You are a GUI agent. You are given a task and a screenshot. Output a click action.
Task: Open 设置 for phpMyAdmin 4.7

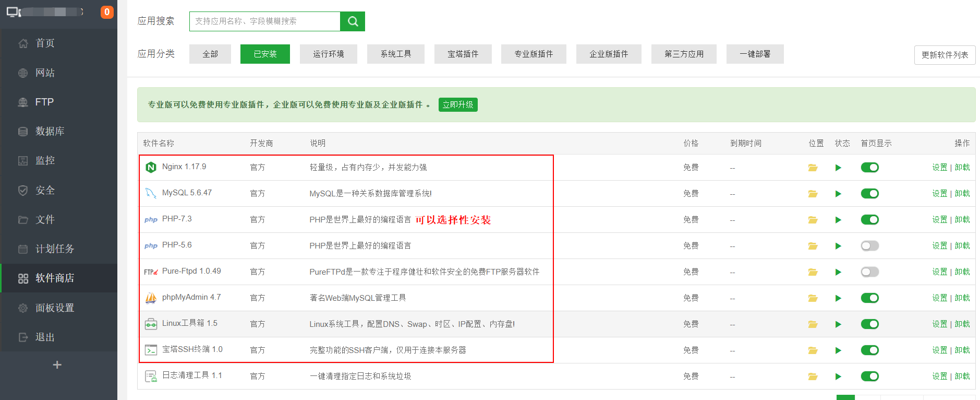point(940,298)
